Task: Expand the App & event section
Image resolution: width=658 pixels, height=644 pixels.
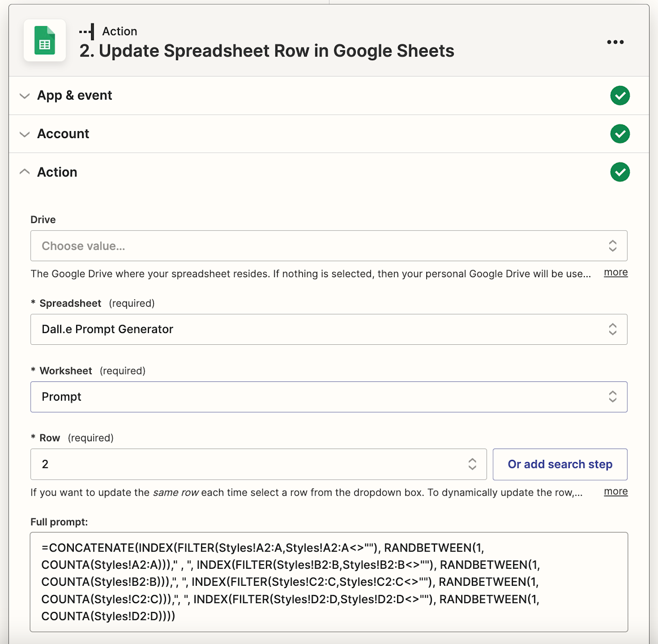Action: [24, 96]
